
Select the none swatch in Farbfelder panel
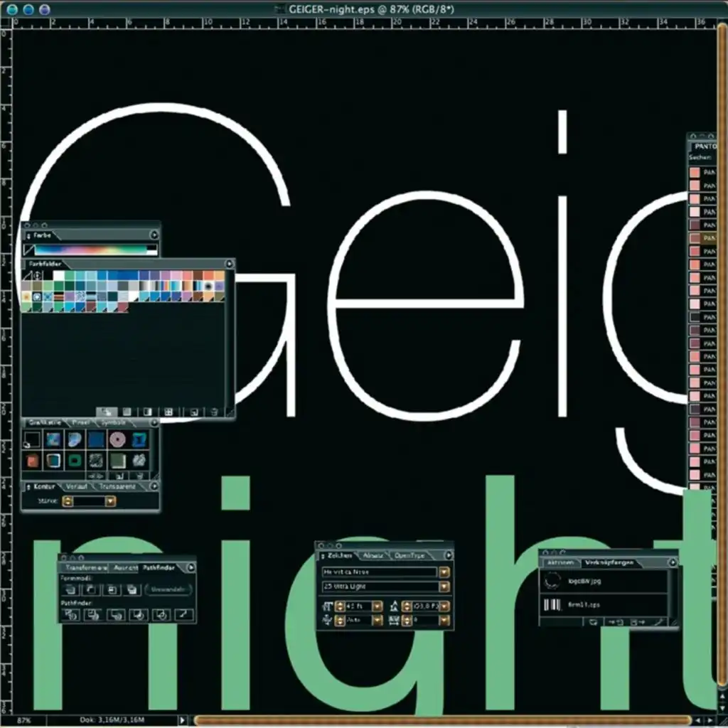[x=28, y=275]
